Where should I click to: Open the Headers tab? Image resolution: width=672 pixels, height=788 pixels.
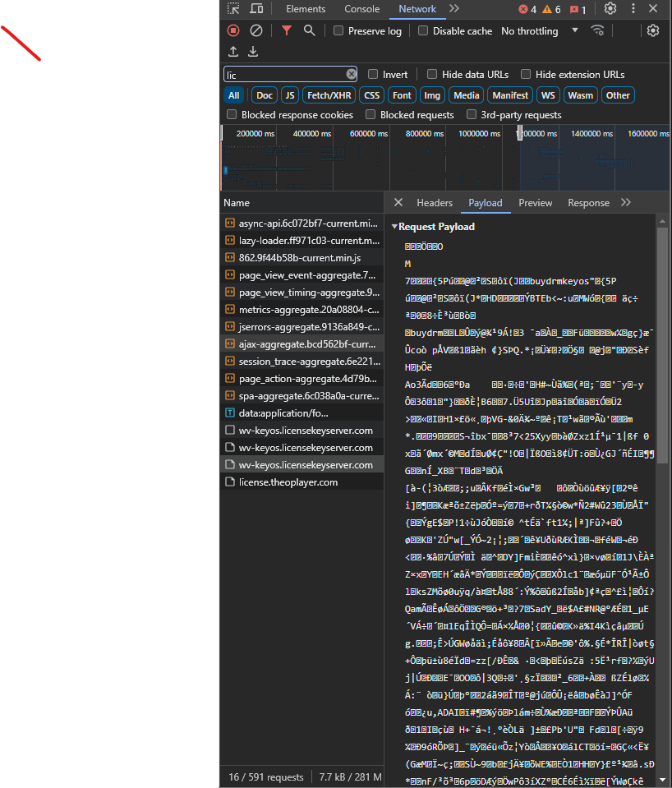(435, 202)
